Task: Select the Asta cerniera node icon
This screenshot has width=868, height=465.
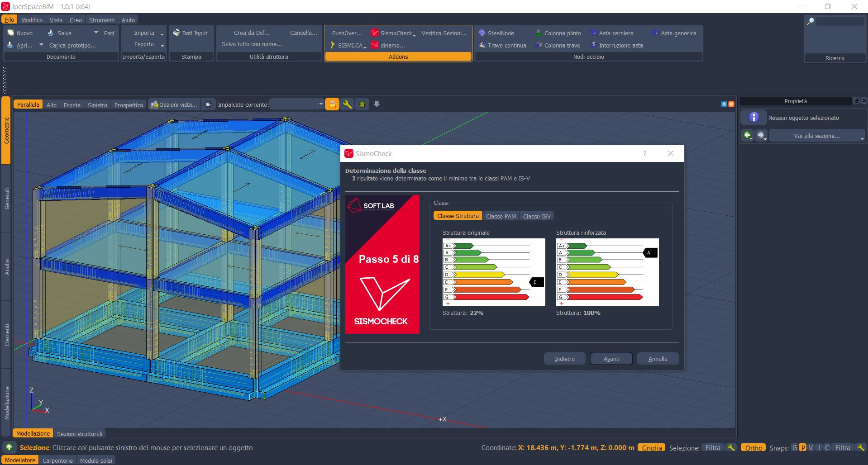Action: [x=593, y=33]
